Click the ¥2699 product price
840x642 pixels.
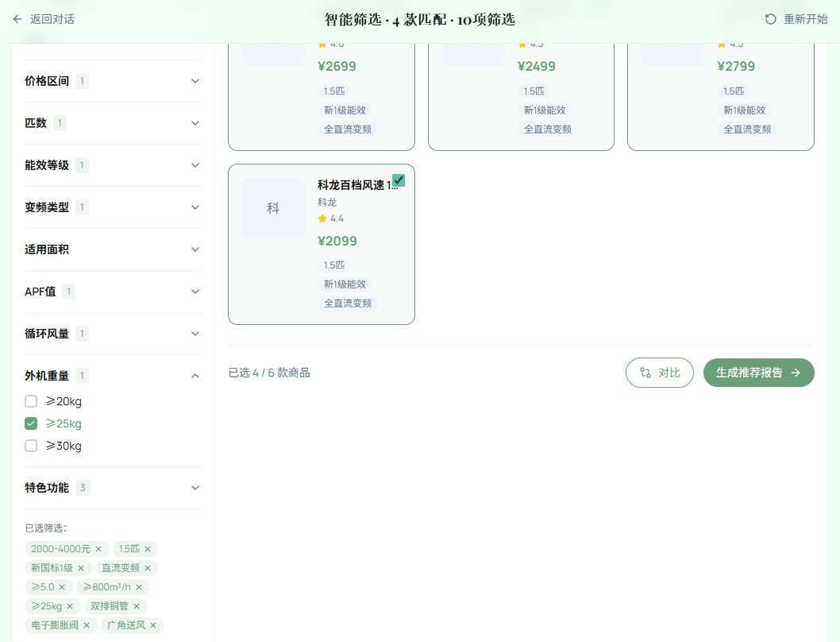point(337,67)
